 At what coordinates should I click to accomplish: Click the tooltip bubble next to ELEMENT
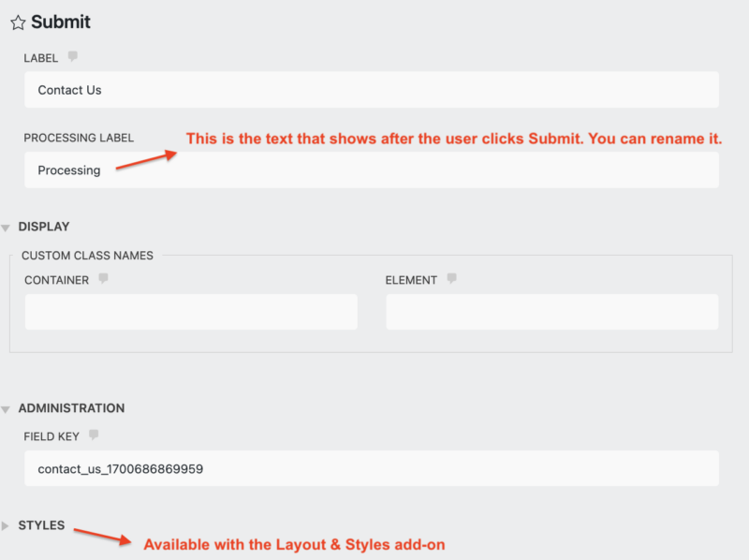[x=453, y=279]
